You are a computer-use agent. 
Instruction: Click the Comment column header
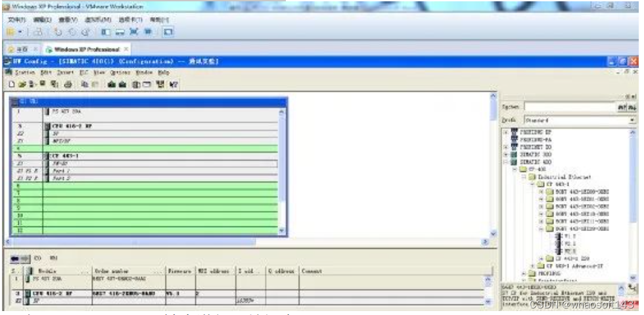coord(395,271)
